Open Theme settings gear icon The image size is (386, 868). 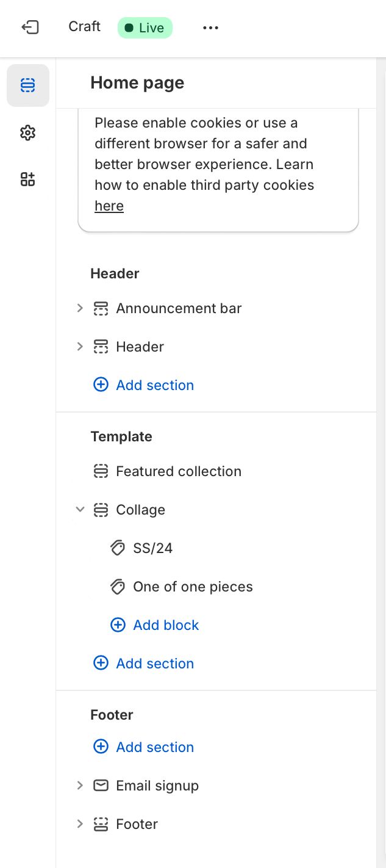pyautogui.click(x=28, y=132)
